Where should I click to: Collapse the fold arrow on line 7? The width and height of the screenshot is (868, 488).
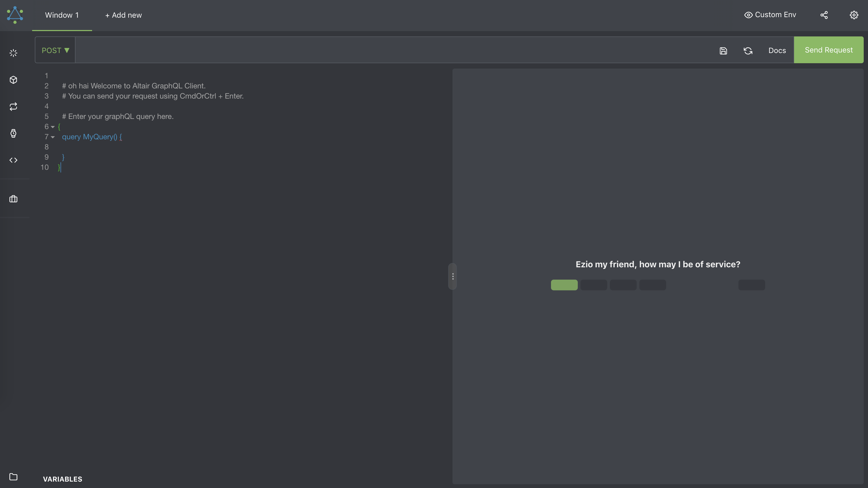(x=52, y=137)
